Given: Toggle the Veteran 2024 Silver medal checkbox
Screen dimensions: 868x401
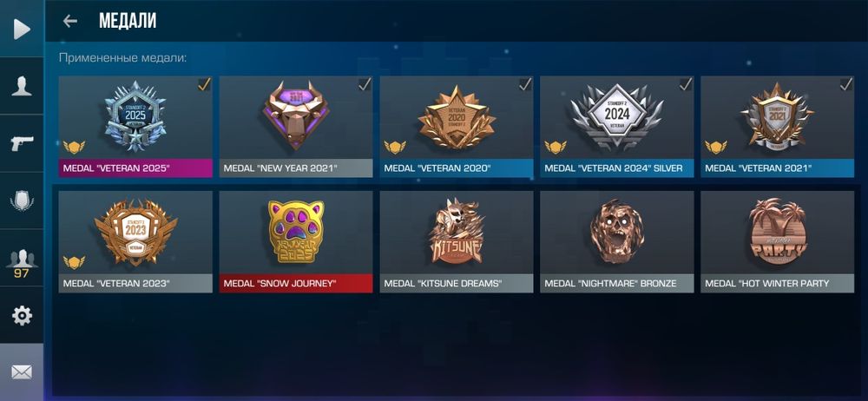Looking at the screenshot, I should tap(686, 84).
